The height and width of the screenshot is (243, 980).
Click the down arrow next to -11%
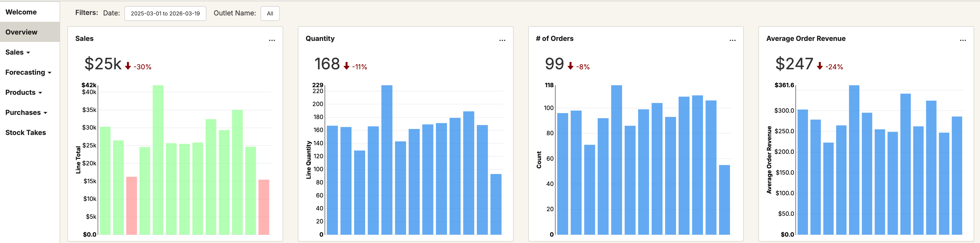coord(346,66)
